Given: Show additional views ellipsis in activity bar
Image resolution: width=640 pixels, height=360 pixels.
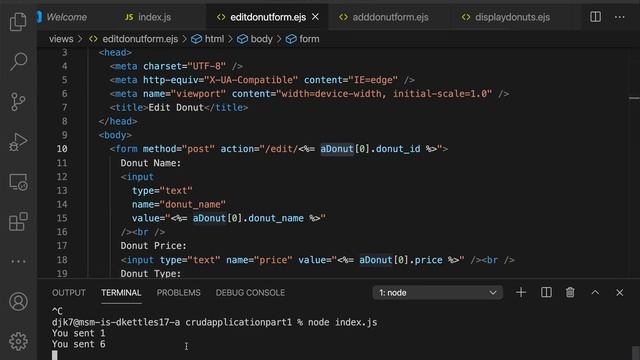Looking at the screenshot, I should [x=18, y=261].
